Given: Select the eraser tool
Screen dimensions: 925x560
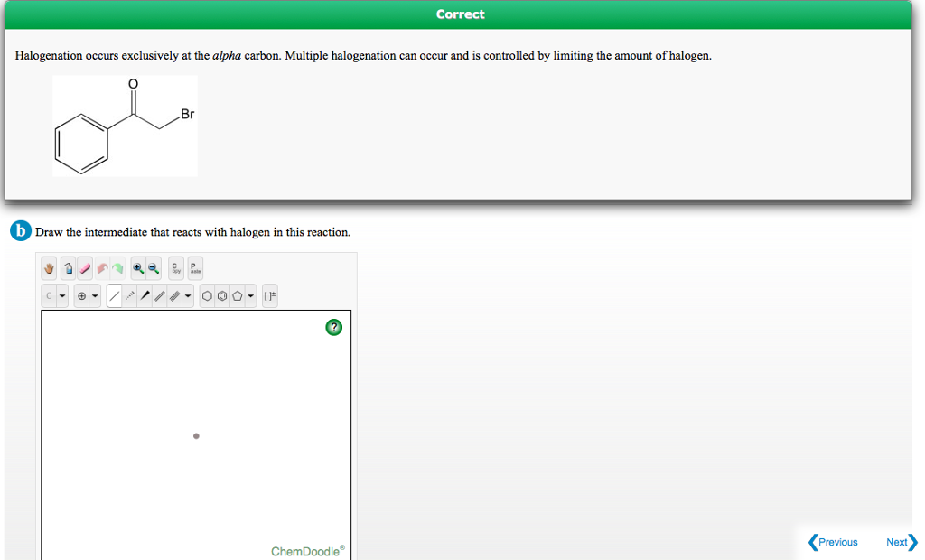Looking at the screenshot, I should pos(84,267).
